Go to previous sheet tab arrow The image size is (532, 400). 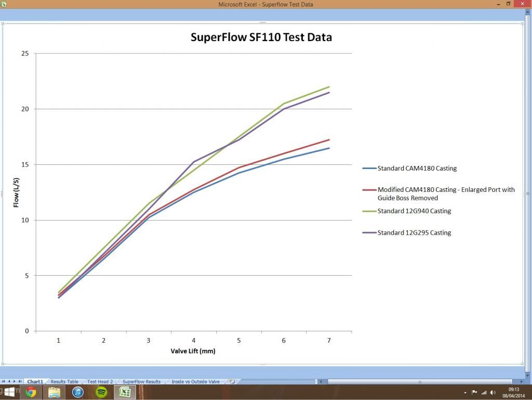[x=9, y=381]
